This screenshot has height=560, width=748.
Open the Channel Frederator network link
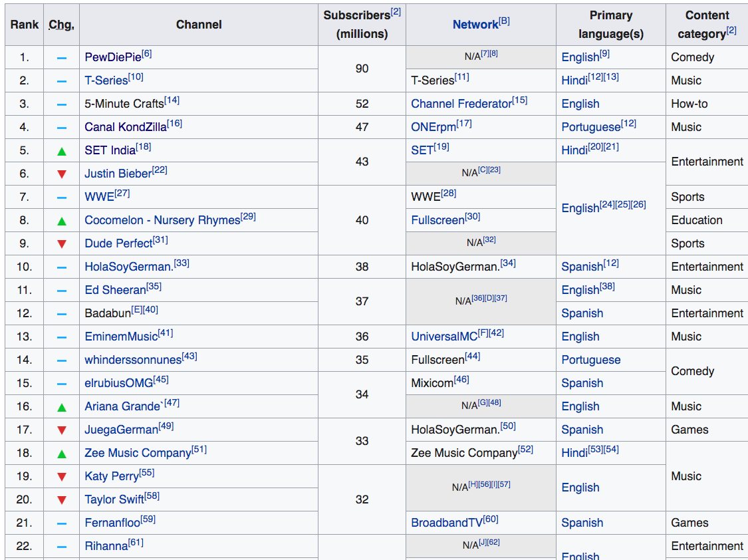coord(461,104)
